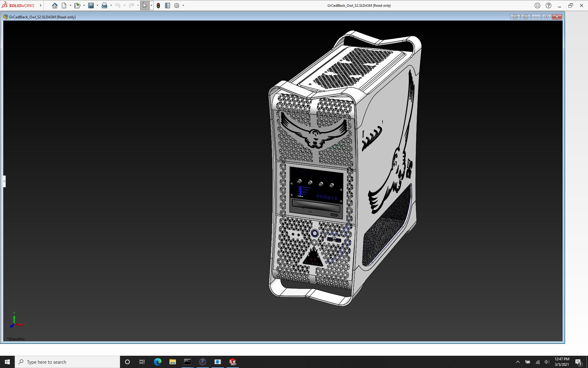
Task: Click the *Dimetric view orientation label
Action: pyautogui.click(x=16, y=339)
